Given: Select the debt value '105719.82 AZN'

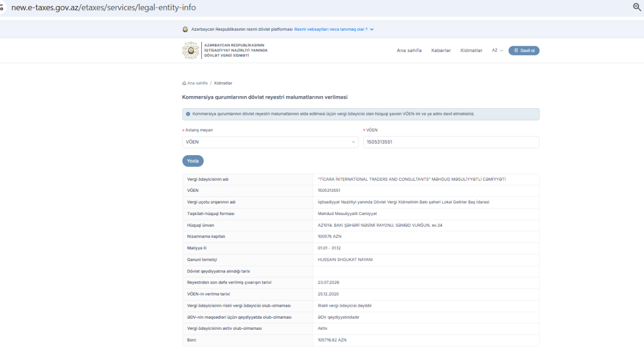Looking at the screenshot, I should tap(332, 340).
